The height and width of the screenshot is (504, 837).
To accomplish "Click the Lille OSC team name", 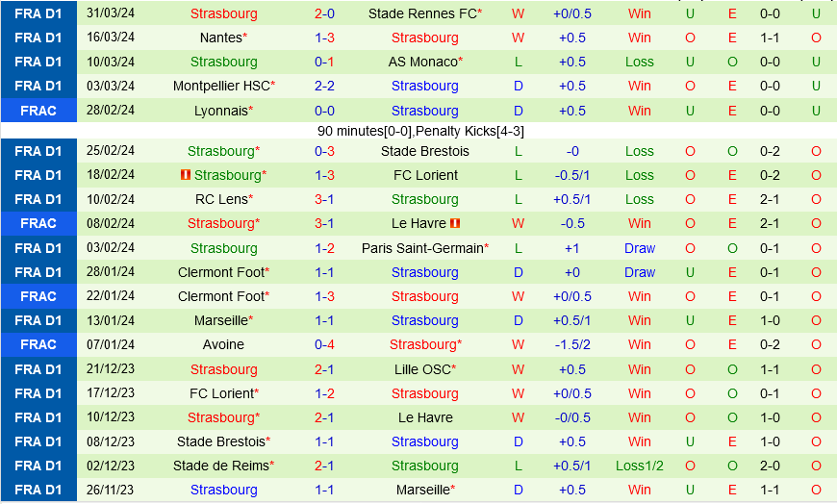I will [422, 369].
